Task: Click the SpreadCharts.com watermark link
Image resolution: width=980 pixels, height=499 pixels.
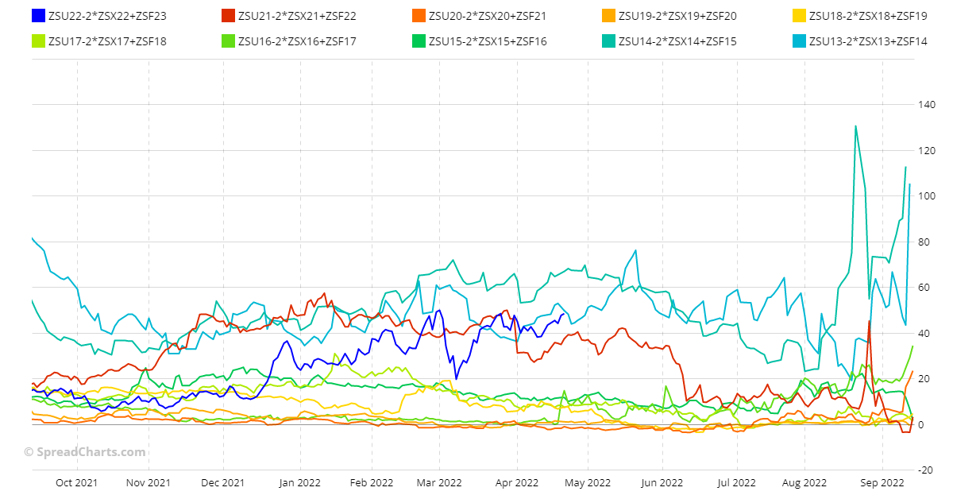Action: click(x=84, y=451)
